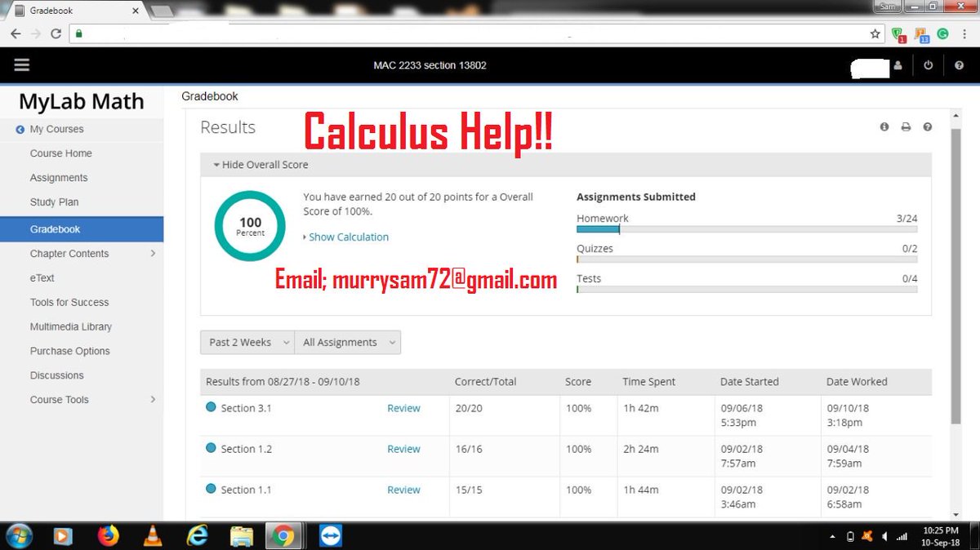Click the print icon in Results header
The width and height of the screenshot is (980, 550).
coord(906,127)
